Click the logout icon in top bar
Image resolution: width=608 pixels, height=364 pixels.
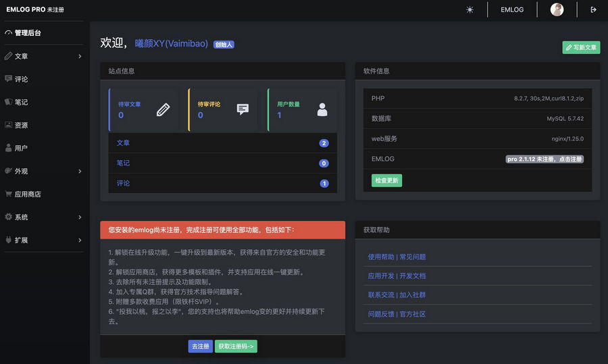coord(593,9)
